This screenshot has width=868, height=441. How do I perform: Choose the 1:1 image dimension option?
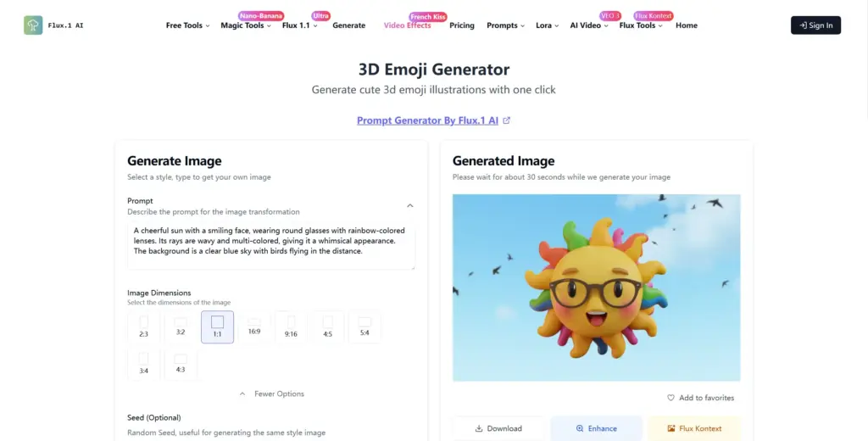click(218, 327)
